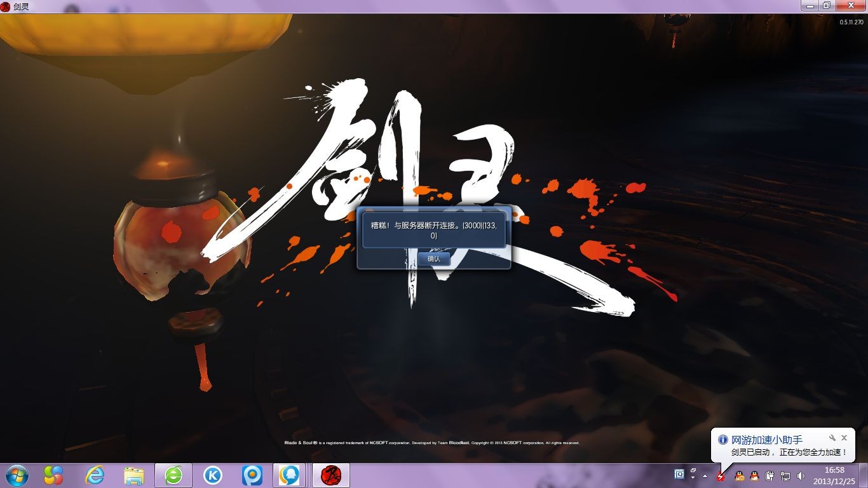This screenshot has height=488, width=868.
Task: Click the 确认 button in the disconnect dialog
Action: 433,259
